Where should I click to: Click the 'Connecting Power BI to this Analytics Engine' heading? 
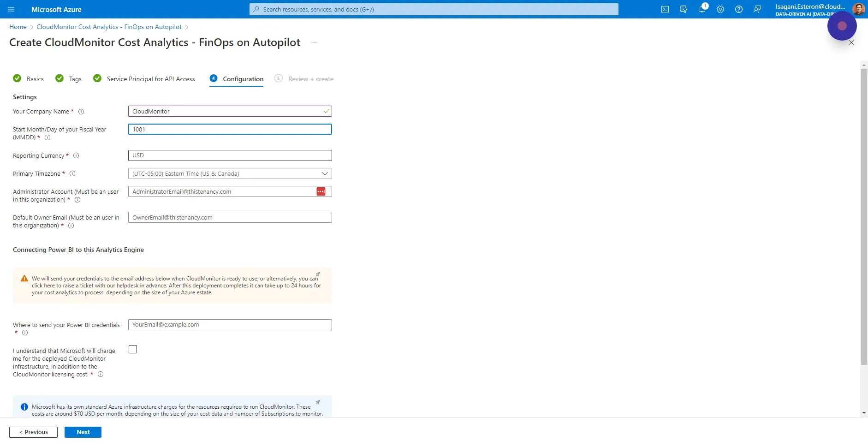(78, 250)
